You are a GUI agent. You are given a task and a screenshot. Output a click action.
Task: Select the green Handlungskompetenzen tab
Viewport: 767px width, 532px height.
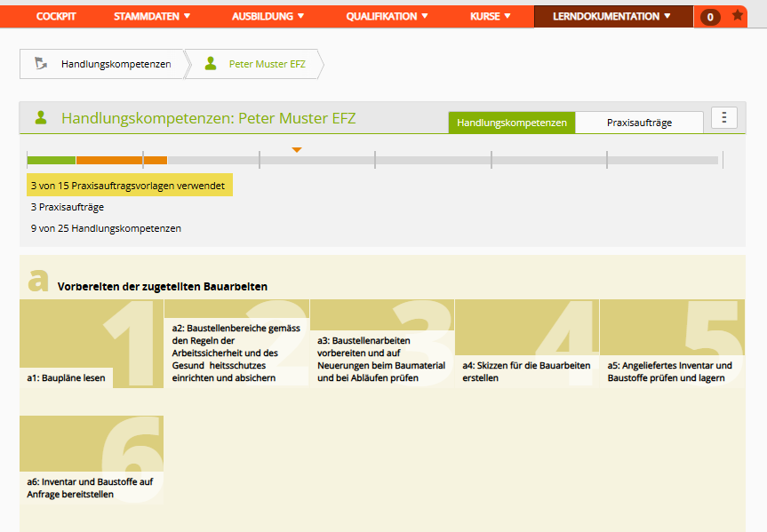point(512,123)
